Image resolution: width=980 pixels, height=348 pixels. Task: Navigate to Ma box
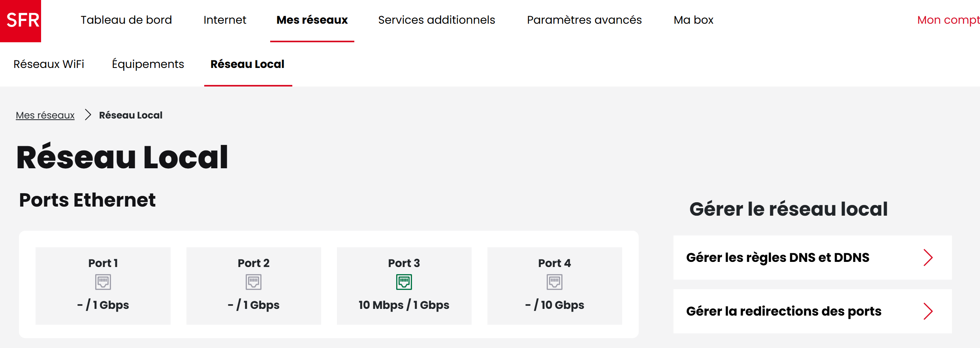coord(693,20)
